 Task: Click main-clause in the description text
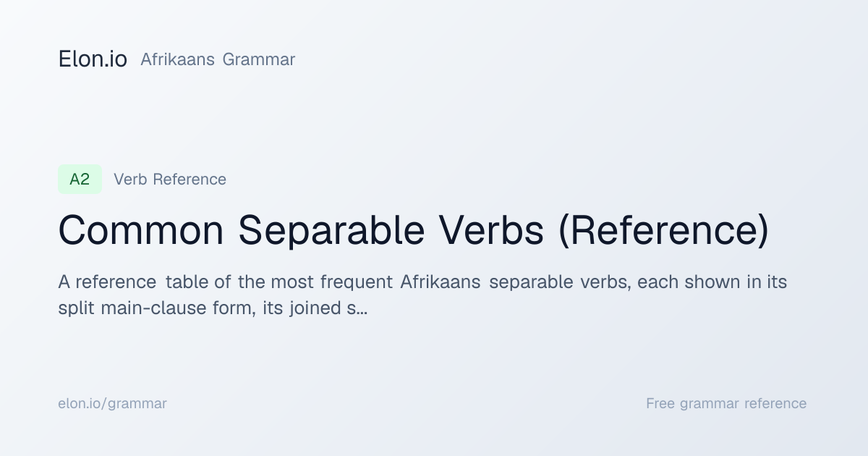tap(145, 308)
